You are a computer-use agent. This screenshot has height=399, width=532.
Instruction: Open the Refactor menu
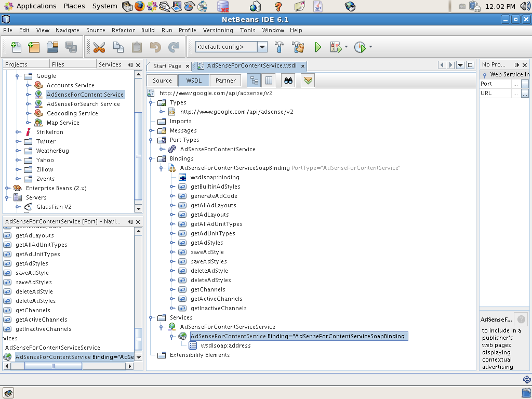pos(123,30)
